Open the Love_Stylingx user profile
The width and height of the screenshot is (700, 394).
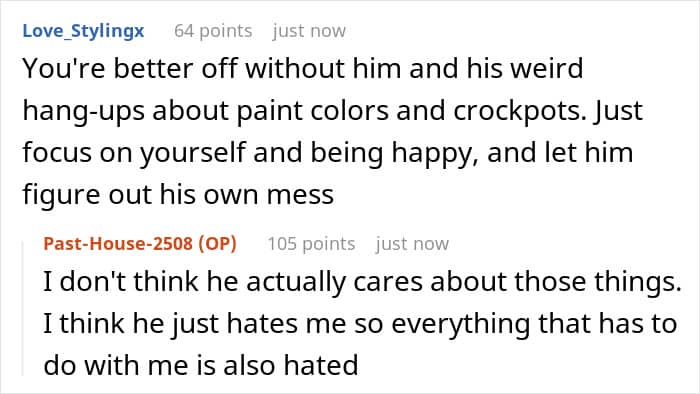pyautogui.click(x=83, y=31)
